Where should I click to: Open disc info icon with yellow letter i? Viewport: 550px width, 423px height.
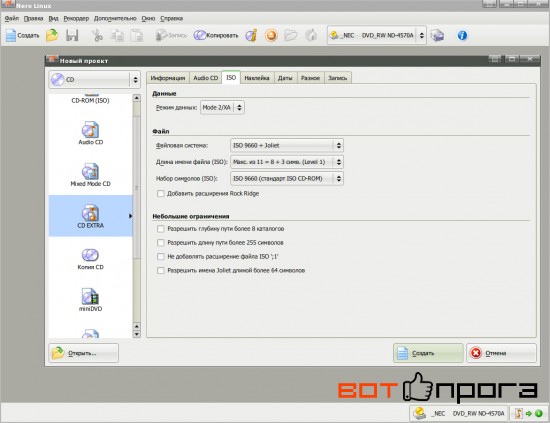(251, 35)
